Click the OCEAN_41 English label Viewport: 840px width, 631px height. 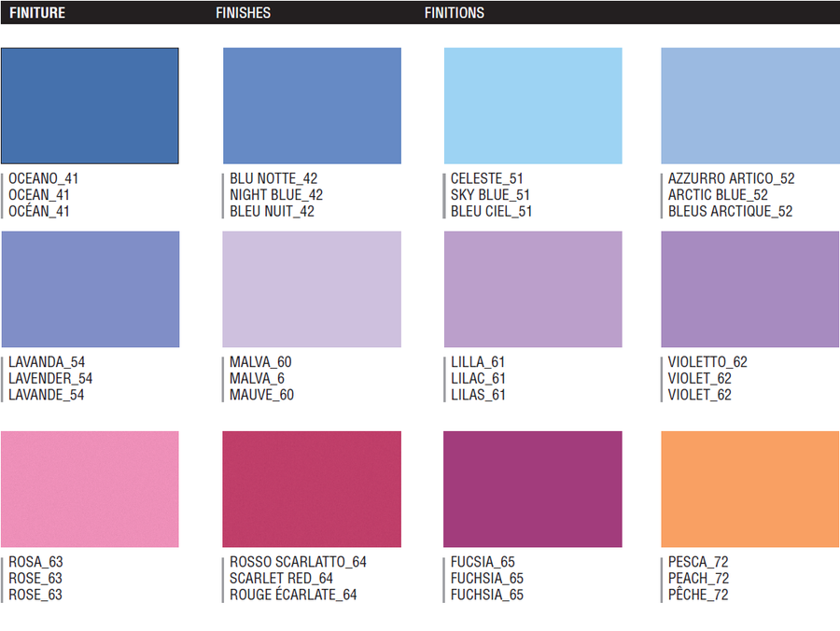coord(39,195)
